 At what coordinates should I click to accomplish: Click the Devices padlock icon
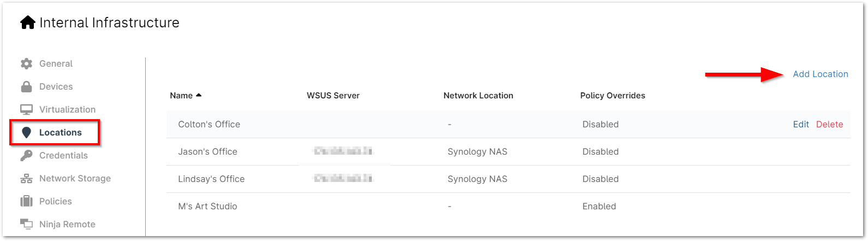pos(26,87)
